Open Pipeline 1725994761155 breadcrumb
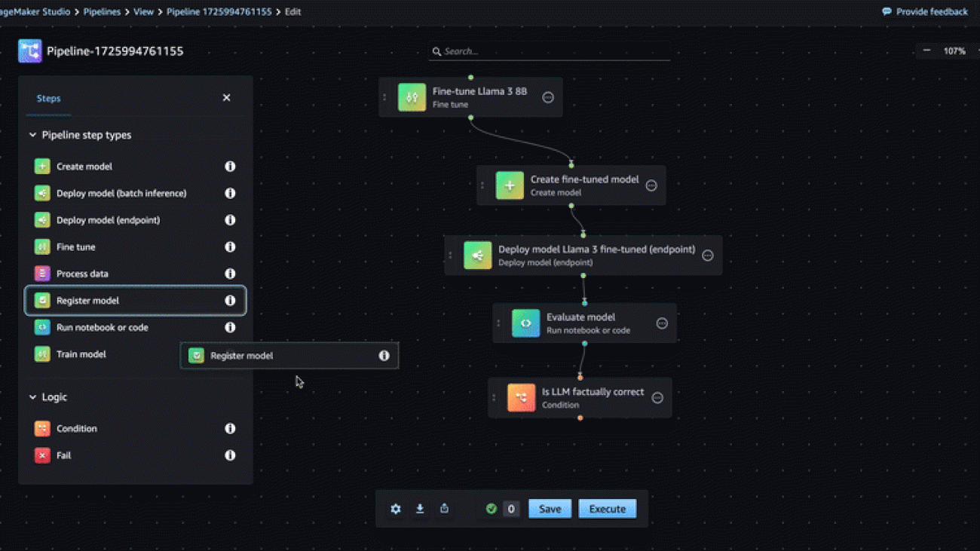Screen dimensions: 980x551 (219, 12)
